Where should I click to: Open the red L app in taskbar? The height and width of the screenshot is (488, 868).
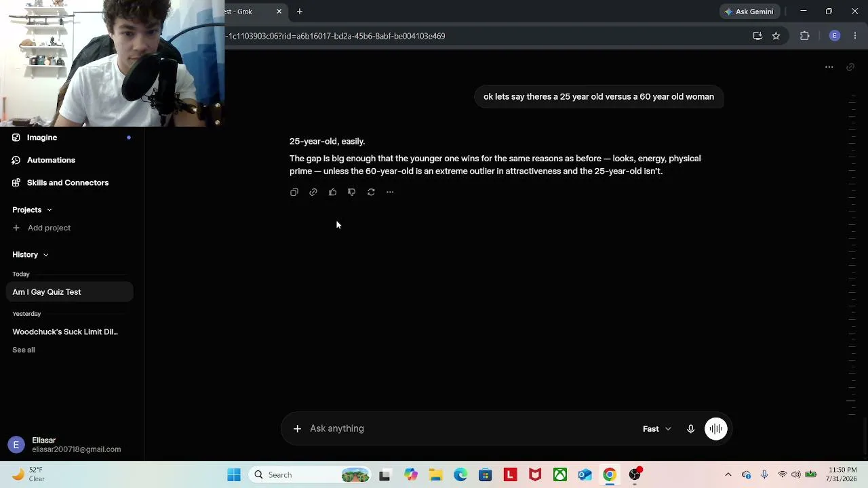pos(510,475)
